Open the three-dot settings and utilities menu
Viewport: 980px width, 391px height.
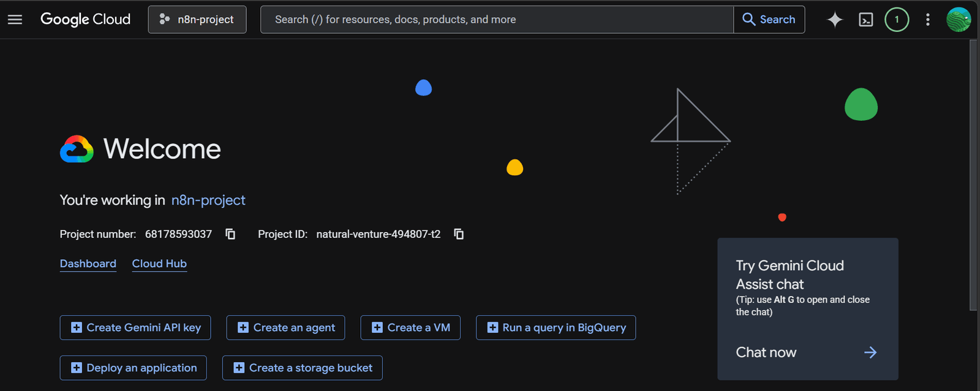[x=928, y=20]
